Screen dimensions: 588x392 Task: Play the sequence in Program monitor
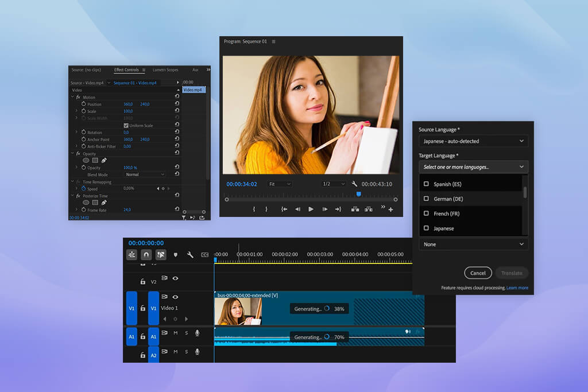[311, 209]
